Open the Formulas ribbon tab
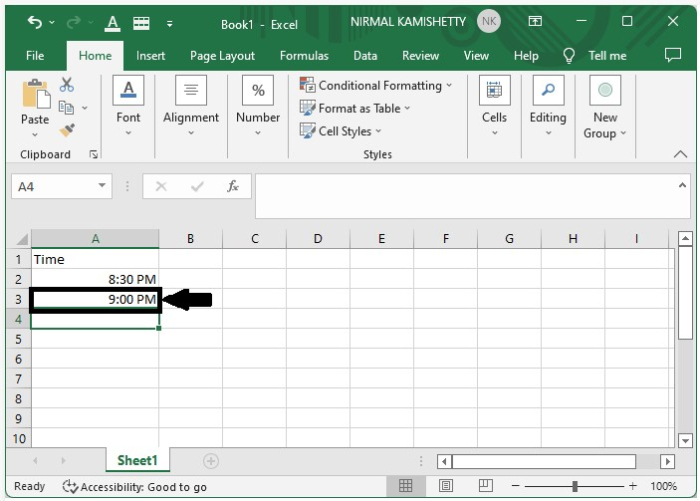Viewport: 700px width, 501px height. tap(304, 56)
